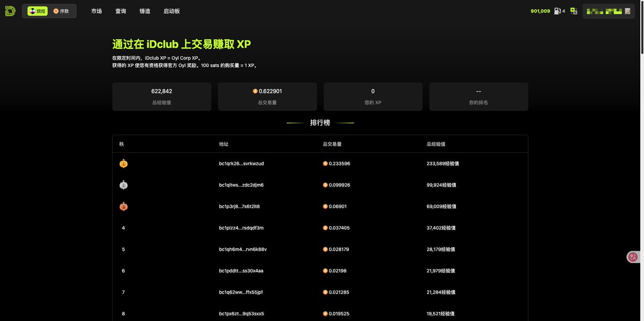Click the iDclub logo icon
This screenshot has width=644, height=321.
pos(10,11)
